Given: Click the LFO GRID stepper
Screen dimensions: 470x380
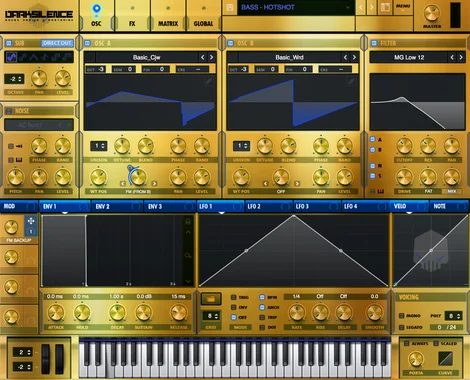Looking at the screenshot, I should pyautogui.click(x=211, y=315).
